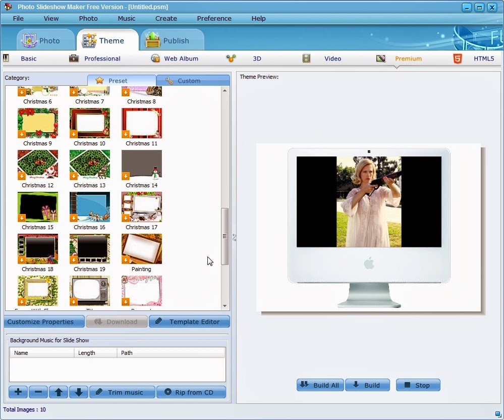Select the Christmas 11 theme thumbnail
This screenshot has width=504, height=420.
point(141,123)
